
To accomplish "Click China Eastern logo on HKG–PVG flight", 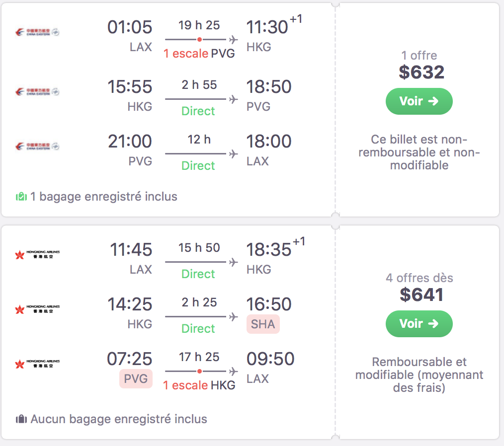I will (x=37, y=92).
